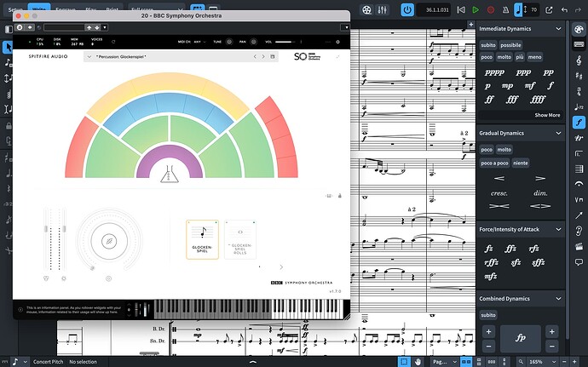Select the active Dynamics panel icon
Screen dimensions: 588x367
point(579,123)
